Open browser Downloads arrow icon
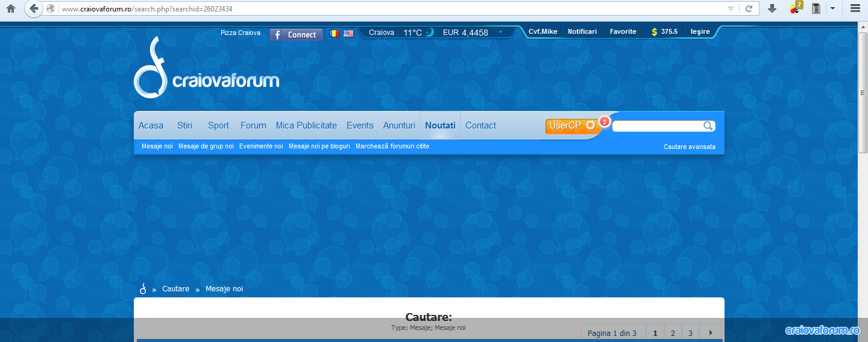 tap(772, 8)
